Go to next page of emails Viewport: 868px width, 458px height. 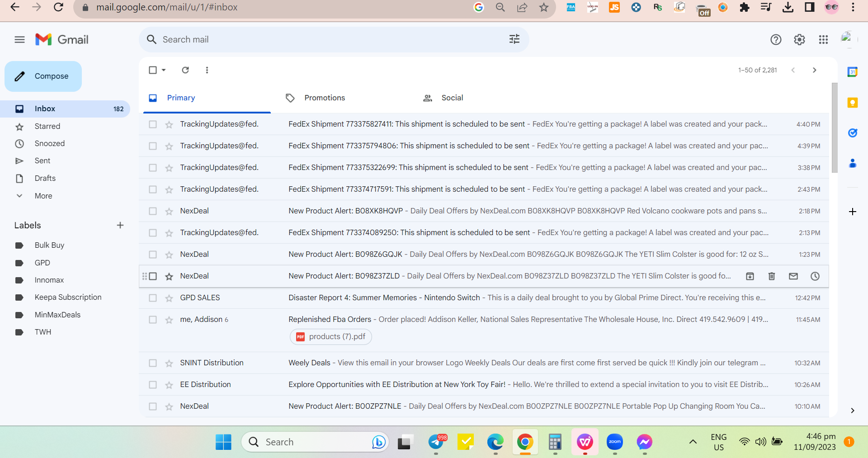point(815,70)
